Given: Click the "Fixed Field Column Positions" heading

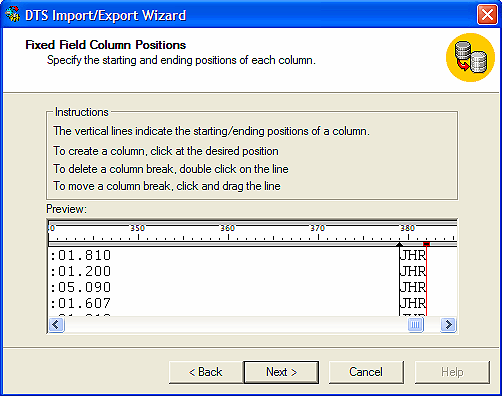Looking at the screenshot, I should point(106,45).
